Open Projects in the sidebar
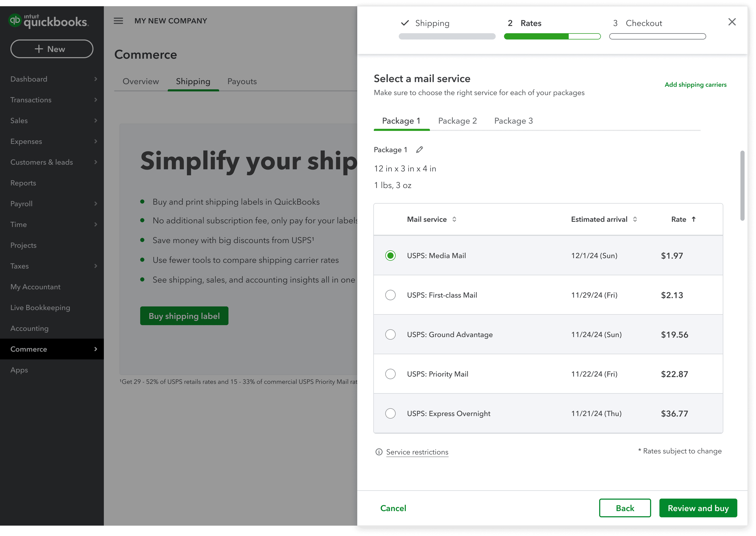The image size is (756, 536). click(x=52, y=245)
